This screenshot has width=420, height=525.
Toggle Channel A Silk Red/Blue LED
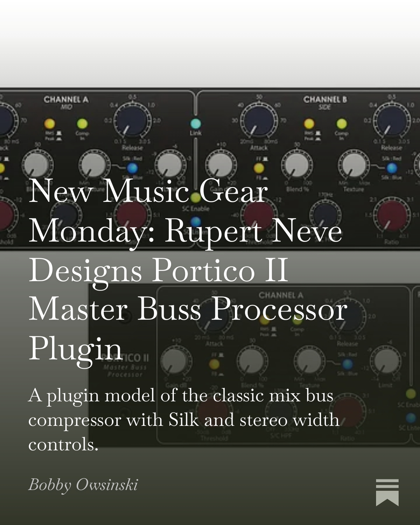pyautogui.click(x=132, y=168)
